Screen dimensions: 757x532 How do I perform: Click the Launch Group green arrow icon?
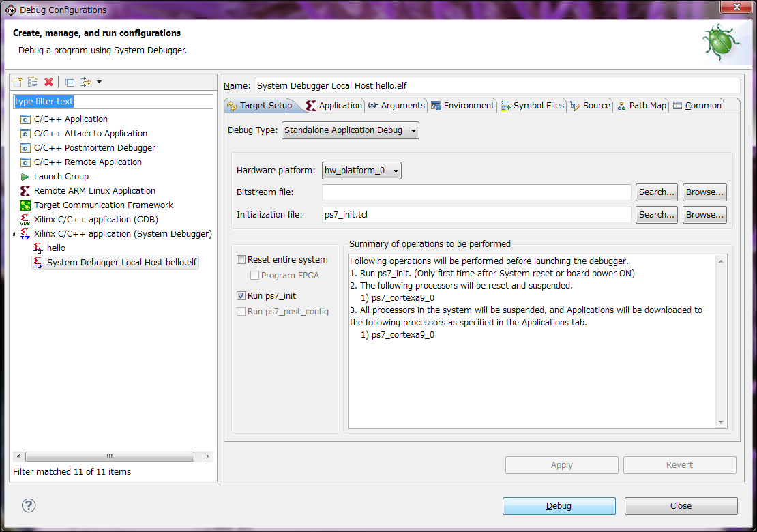(x=25, y=177)
